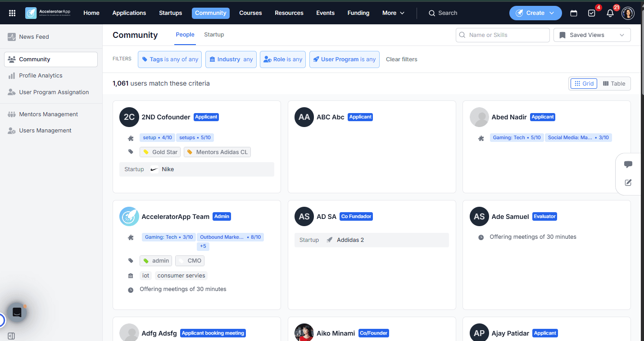Viewport: 644px width, 341px height.
Task: Open Mentors Management in the sidebar
Action: pos(49,114)
